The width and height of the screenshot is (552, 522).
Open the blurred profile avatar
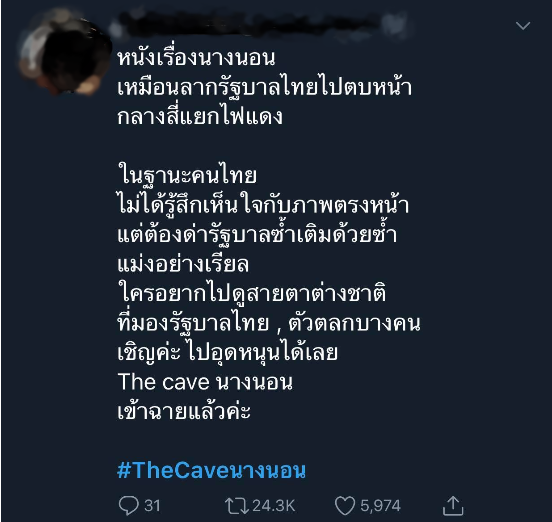[x=64, y=52]
